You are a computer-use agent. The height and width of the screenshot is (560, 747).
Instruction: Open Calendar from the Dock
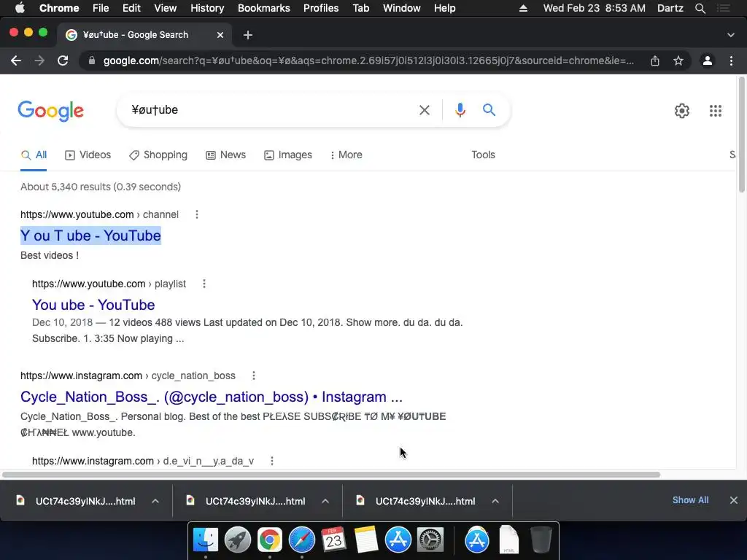point(333,540)
